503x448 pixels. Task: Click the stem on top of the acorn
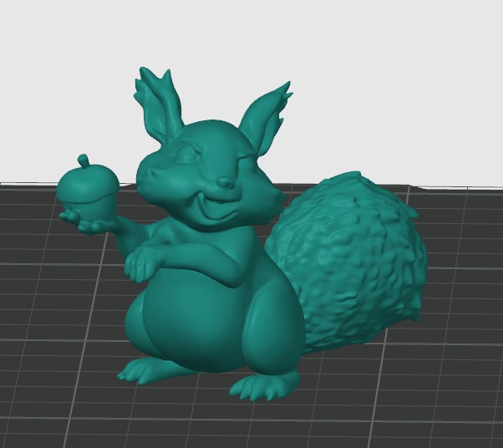[84, 160]
